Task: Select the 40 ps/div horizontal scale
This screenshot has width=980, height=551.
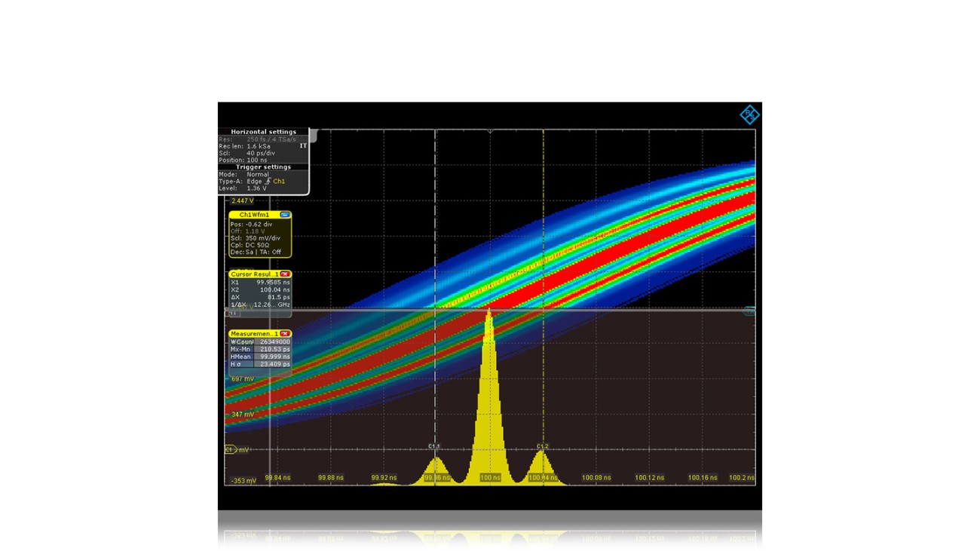Action: 261,153
